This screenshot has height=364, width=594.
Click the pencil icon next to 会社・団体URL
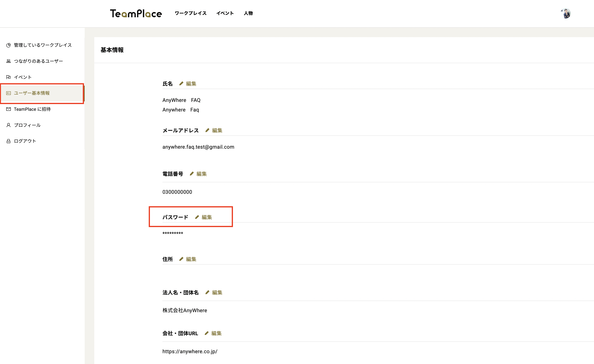click(207, 333)
